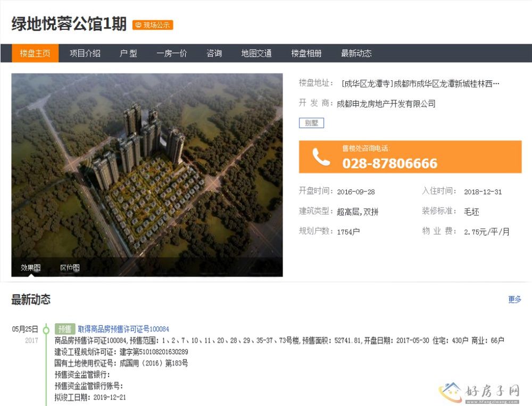Click phone number 028-87806666

[390, 163]
